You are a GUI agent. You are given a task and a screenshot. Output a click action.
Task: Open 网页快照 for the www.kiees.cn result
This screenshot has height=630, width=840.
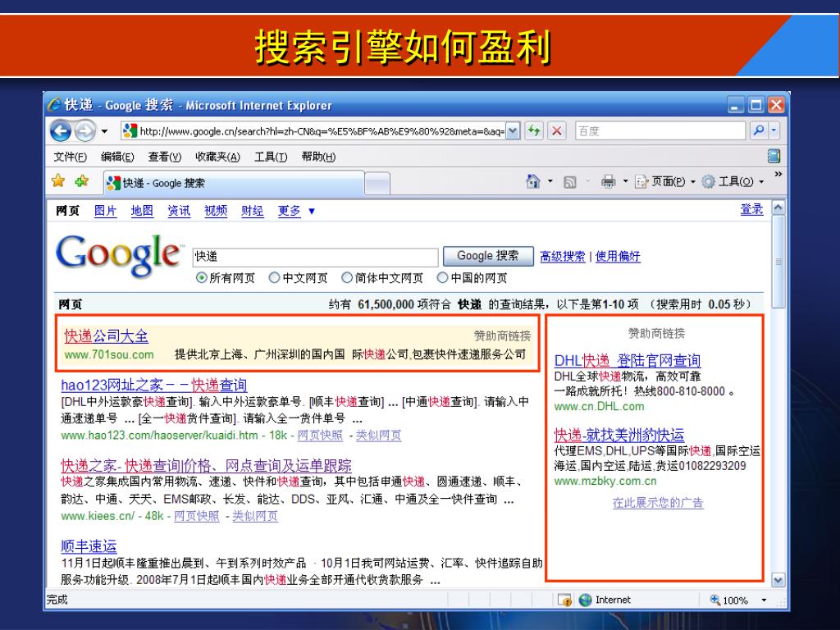coord(197,515)
